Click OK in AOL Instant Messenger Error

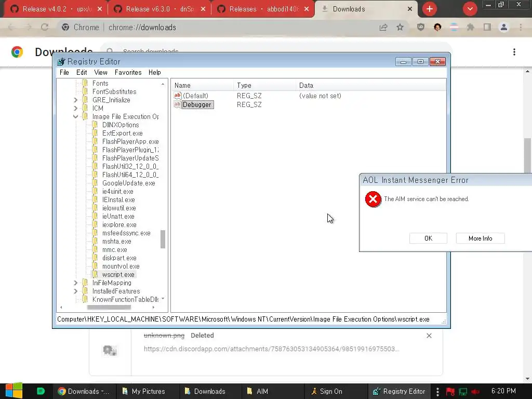[x=428, y=238]
